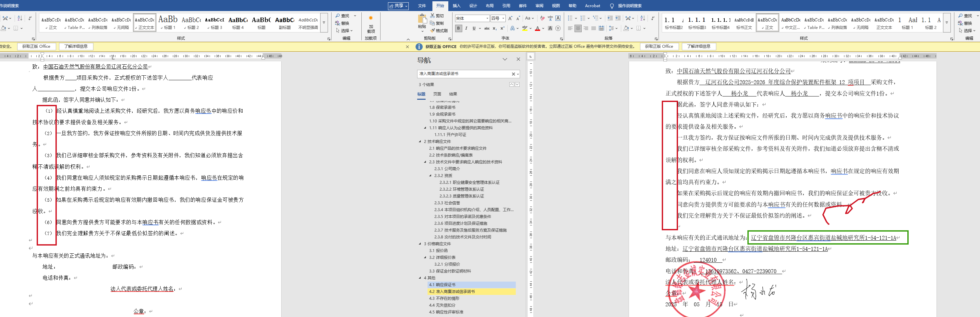The image size is (980, 317).
Task: Click 替换 (Replace) in left window
Action: 342,23
